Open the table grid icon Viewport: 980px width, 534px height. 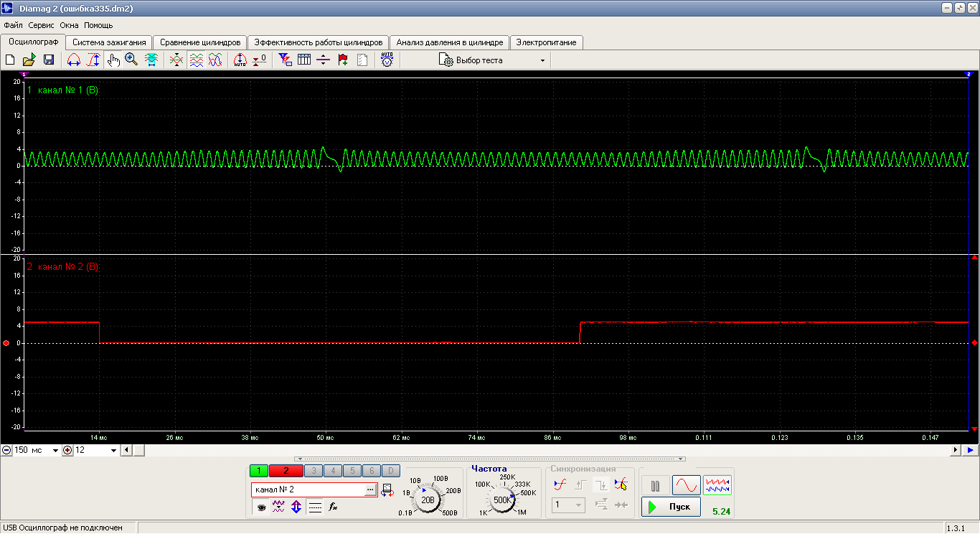point(304,60)
